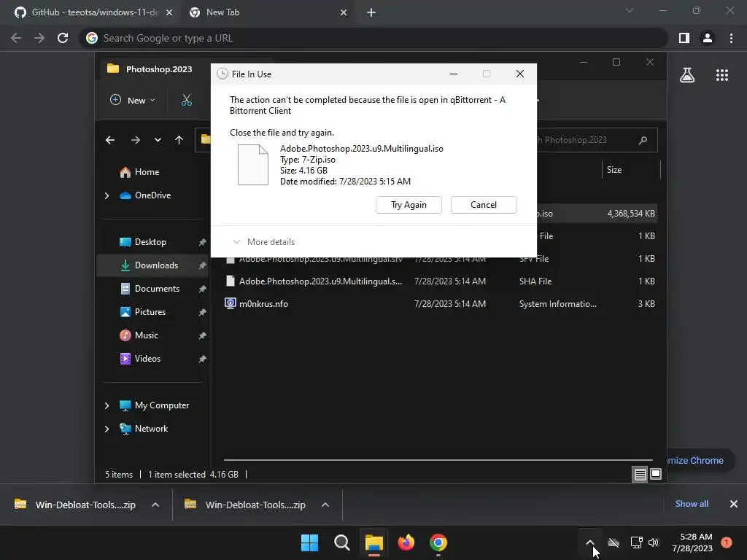
Task: Go back in File Explorer navigation
Action: [110, 140]
